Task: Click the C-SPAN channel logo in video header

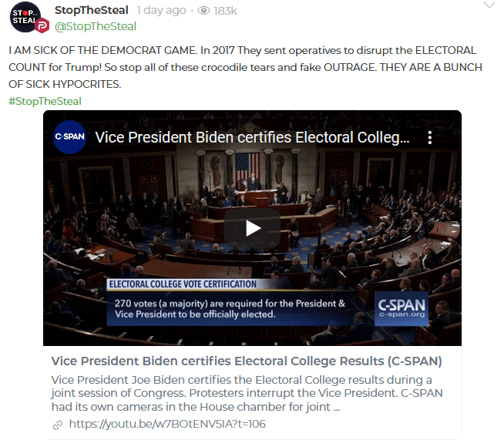Action: (69, 138)
